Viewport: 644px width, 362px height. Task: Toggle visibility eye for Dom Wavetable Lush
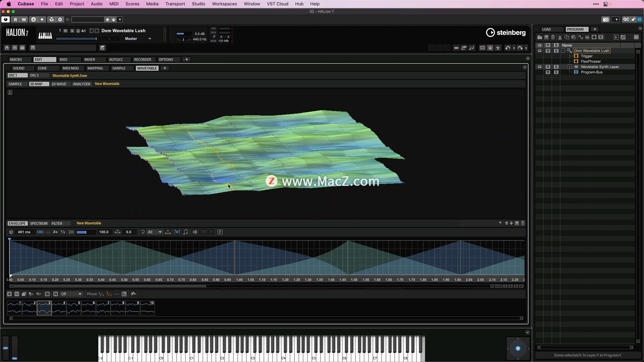540,51
